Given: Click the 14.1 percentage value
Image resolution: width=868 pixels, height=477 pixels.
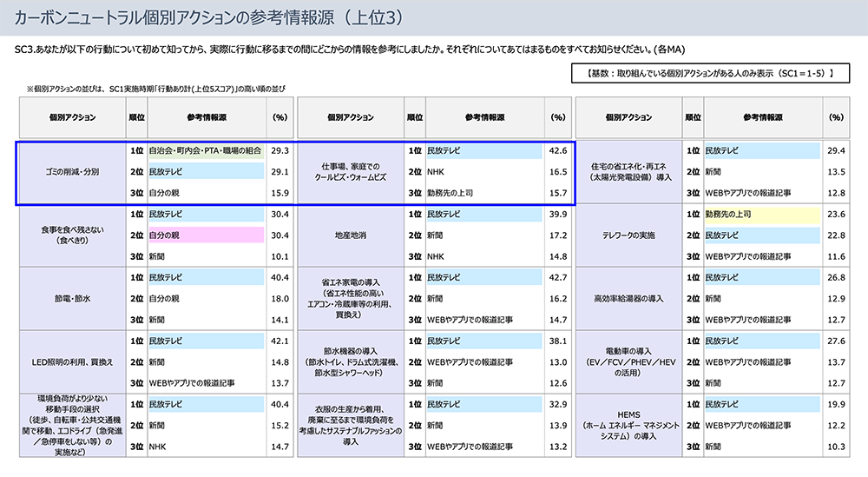Looking at the screenshot, I should pos(280,320).
